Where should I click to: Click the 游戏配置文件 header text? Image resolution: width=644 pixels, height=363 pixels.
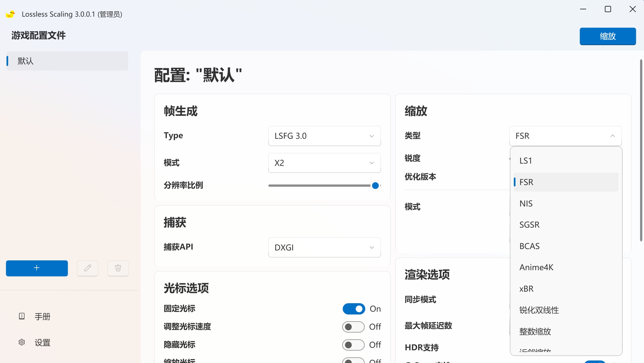point(39,36)
